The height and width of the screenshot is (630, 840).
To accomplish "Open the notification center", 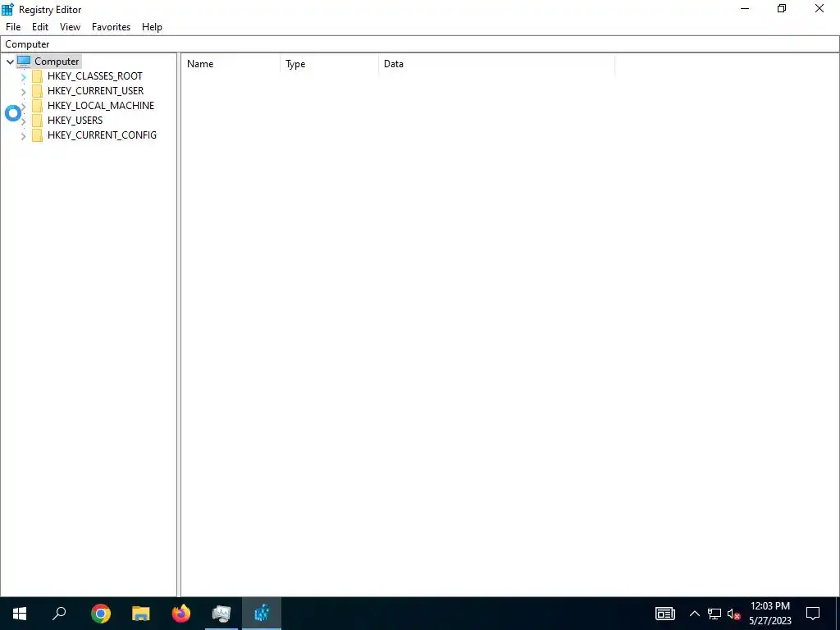I will (813, 614).
